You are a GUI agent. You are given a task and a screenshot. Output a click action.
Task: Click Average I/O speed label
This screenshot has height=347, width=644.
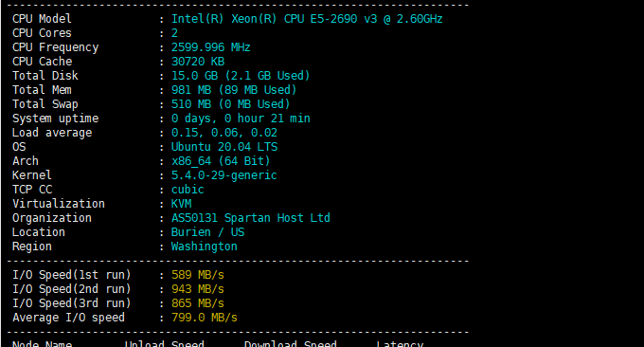coord(68,318)
